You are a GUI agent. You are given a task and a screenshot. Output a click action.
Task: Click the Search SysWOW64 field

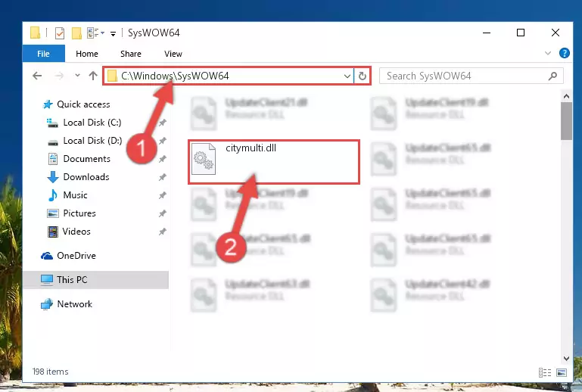tap(471, 76)
